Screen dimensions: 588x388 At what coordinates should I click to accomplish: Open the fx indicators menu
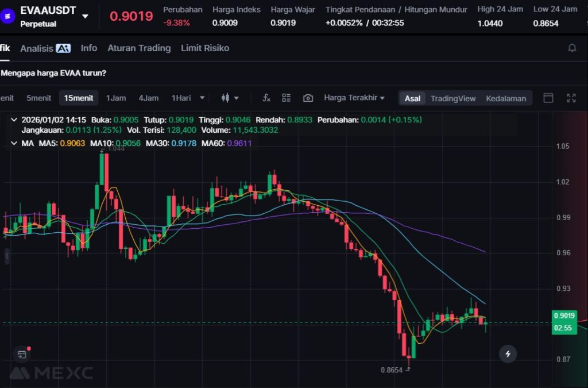click(266, 98)
